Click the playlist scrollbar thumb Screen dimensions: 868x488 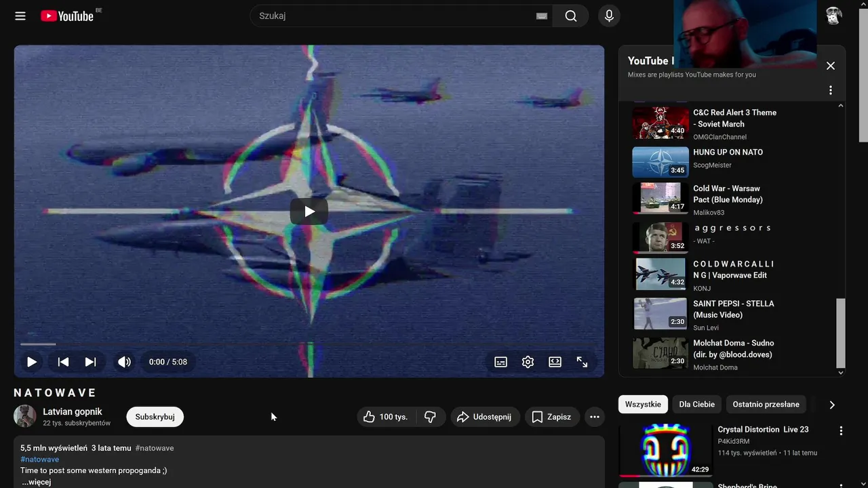click(x=841, y=332)
